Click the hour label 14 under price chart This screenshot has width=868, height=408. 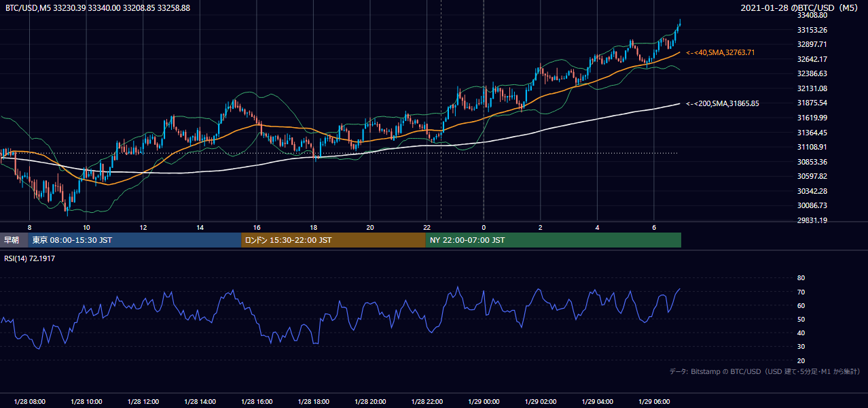pyautogui.click(x=200, y=227)
